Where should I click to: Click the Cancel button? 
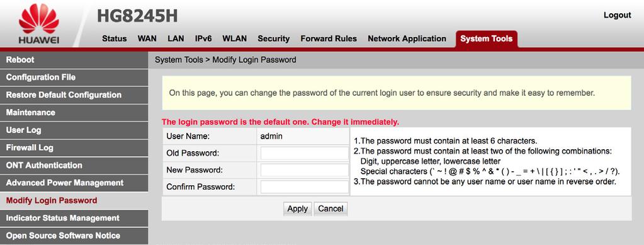coord(330,209)
